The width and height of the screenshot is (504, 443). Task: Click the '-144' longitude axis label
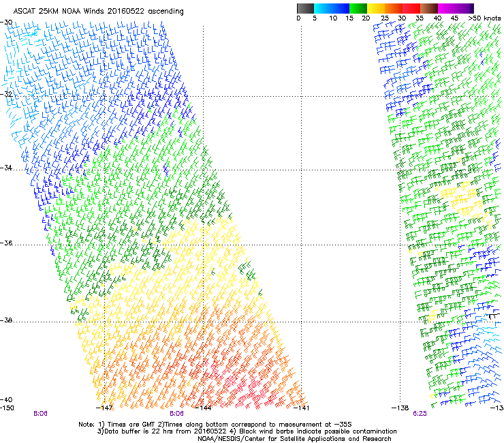coord(203,408)
